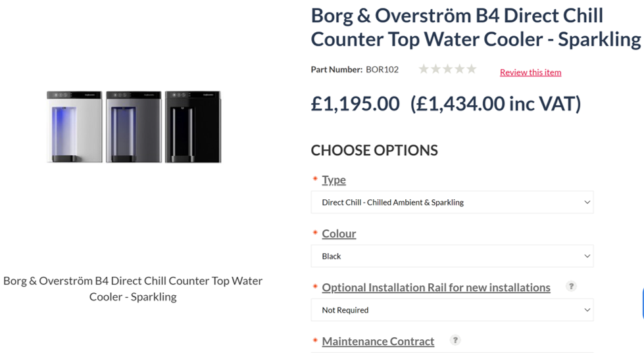The image size is (644, 353).
Task: Click the third rating star
Action: 447,69
